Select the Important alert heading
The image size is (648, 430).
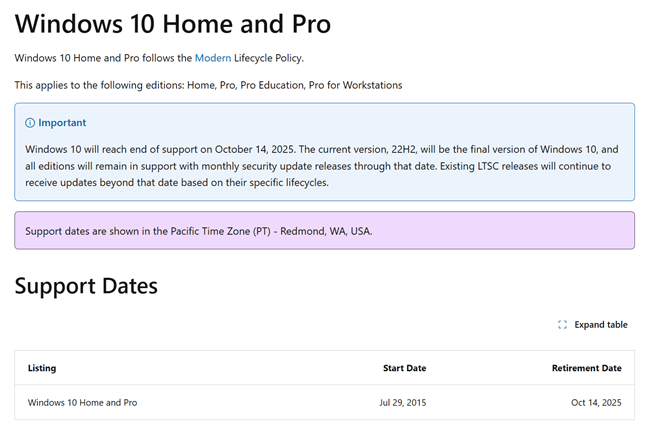pos(62,123)
